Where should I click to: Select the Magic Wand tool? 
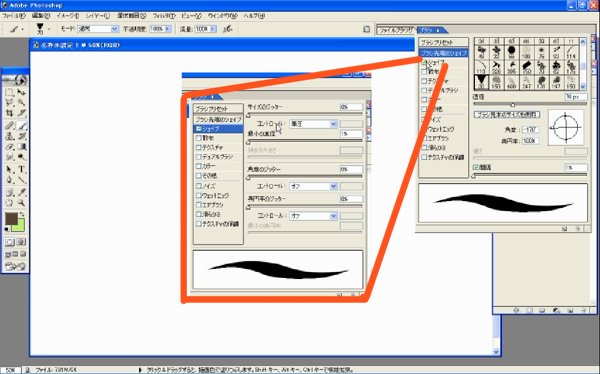pyautogui.click(x=21, y=103)
